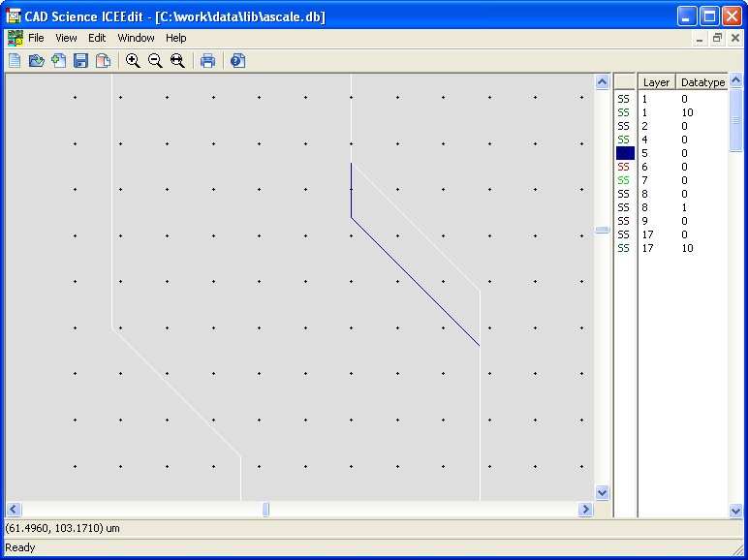Screen dimensions: 748x560
Task: Open the Window menu
Action: click(x=136, y=38)
